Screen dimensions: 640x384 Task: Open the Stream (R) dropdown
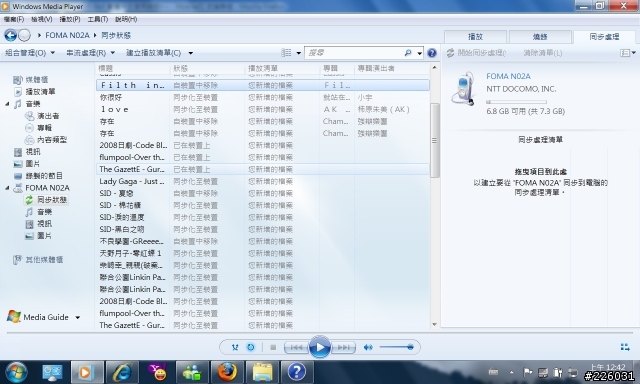[91, 53]
